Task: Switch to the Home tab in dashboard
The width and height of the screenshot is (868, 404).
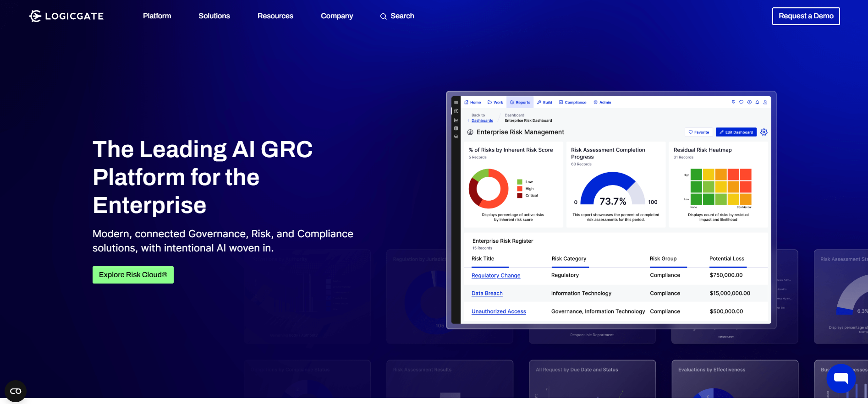Action: pos(472,102)
